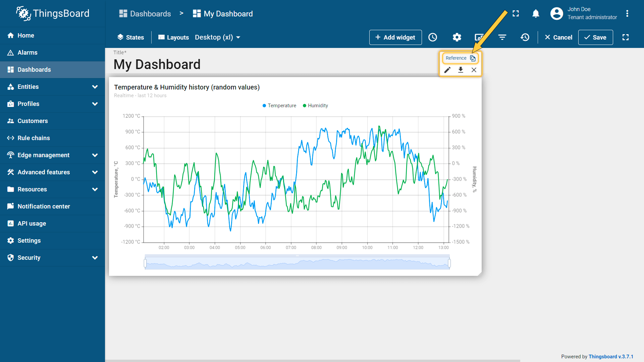Remove widget using the X icon
This screenshot has width=644, height=362.
474,70
